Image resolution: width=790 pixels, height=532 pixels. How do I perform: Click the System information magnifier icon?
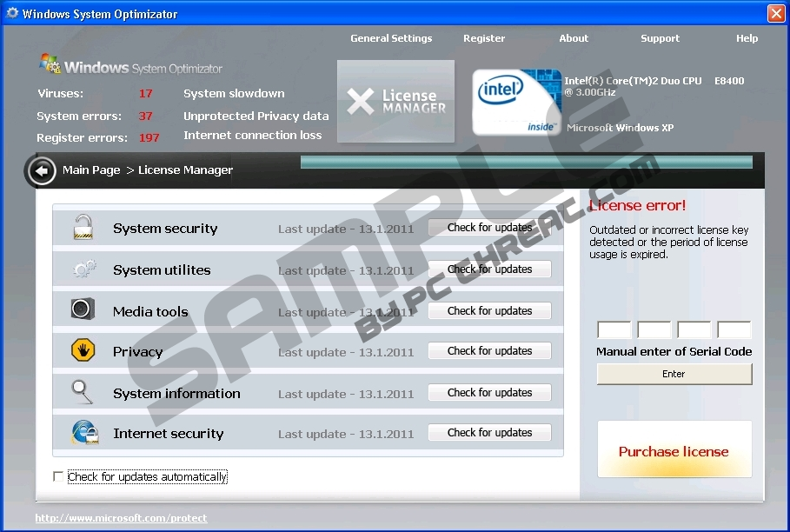82,391
